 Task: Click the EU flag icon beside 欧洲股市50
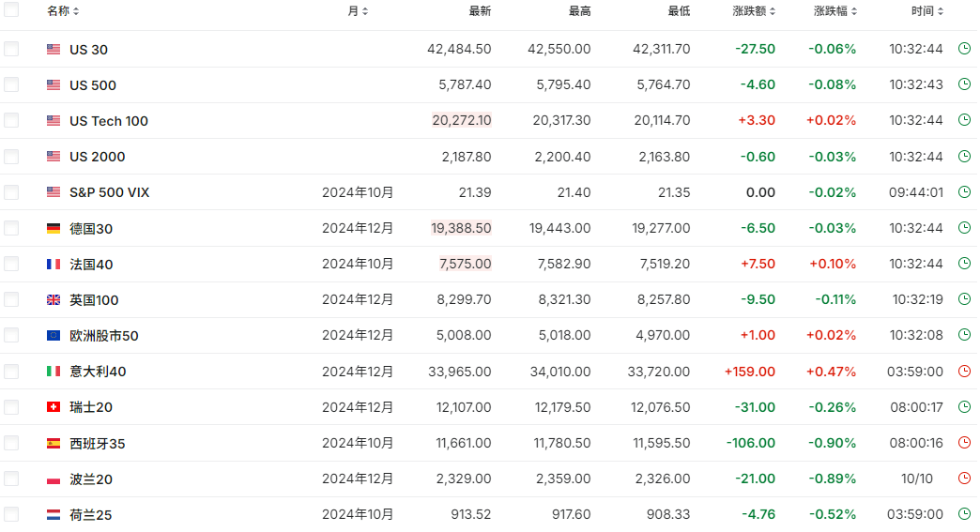point(54,336)
